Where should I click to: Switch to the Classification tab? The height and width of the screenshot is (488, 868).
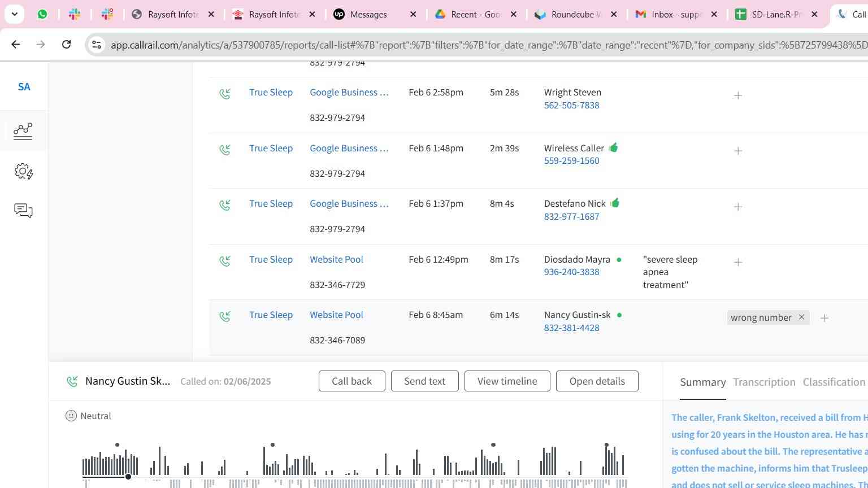[834, 382]
